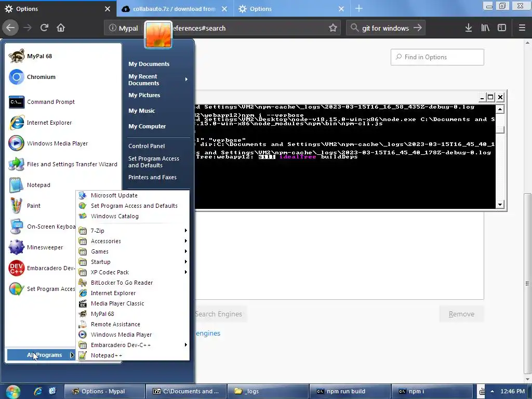Expand My Recent Documents
The width and height of the screenshot is (532, 399).
point(158,79)
